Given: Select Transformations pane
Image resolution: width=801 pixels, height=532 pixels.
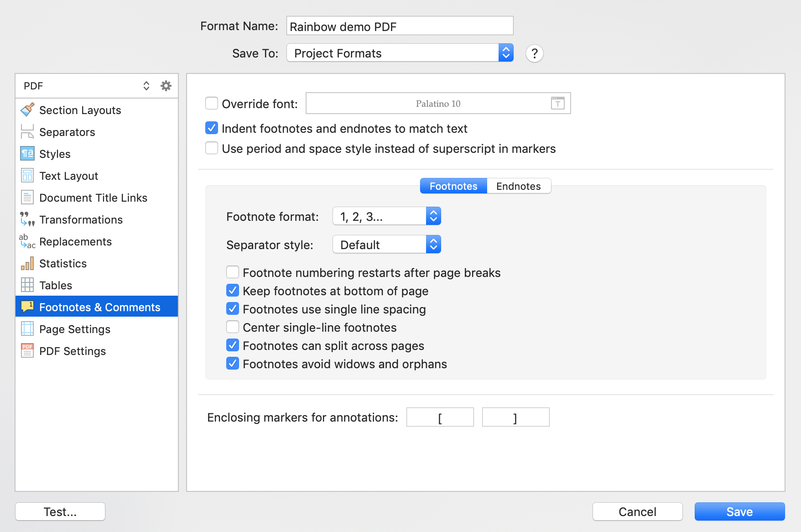Looking at the screenshot, I should tap(97, 219).
